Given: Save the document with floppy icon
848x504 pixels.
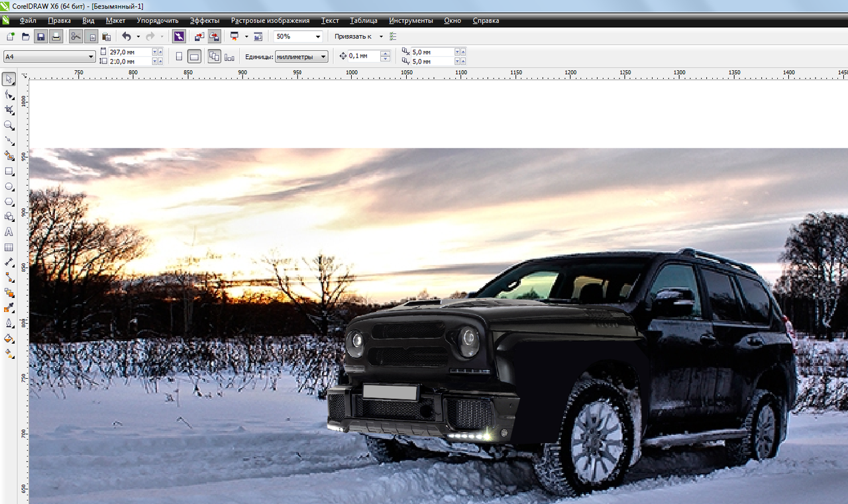Looking at the screenshot, I should coord(41,36).
